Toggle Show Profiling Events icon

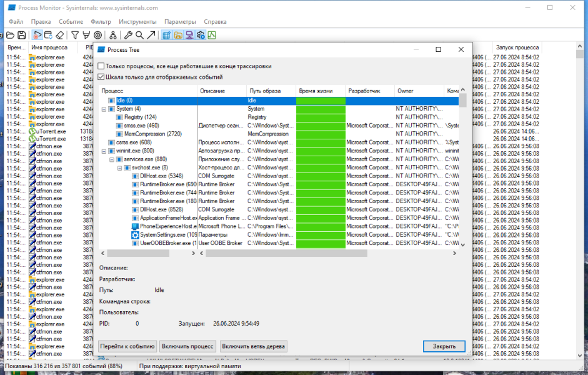[212, 35]
